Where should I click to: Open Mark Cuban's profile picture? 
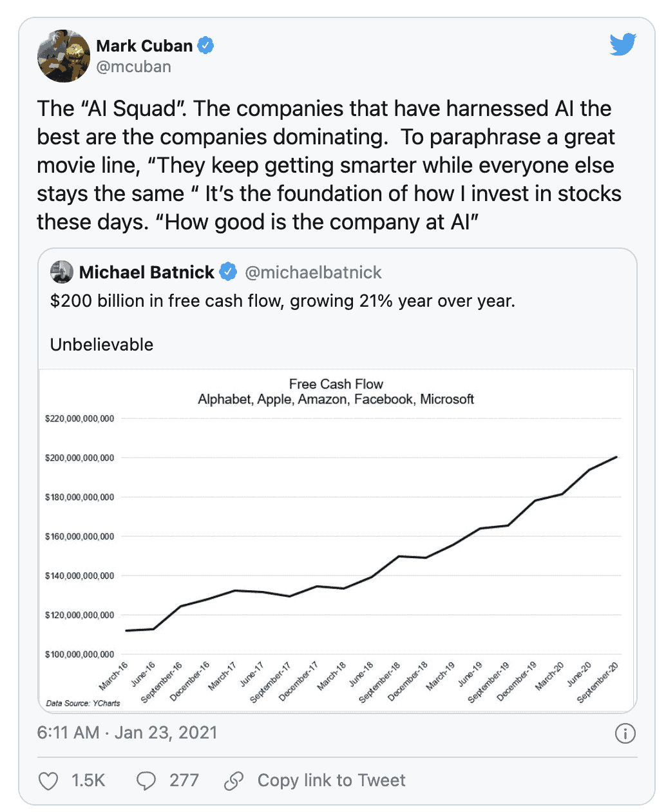click(64, 56)
